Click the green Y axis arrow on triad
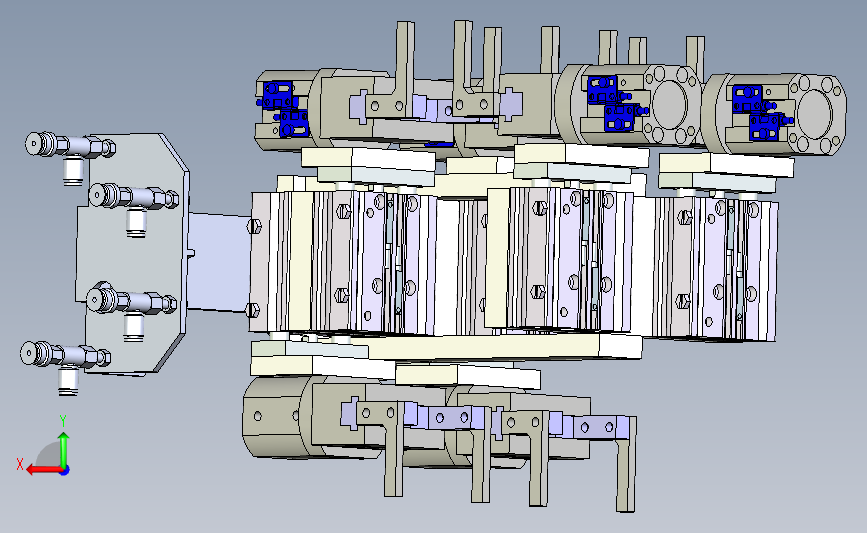 [64, 448]
